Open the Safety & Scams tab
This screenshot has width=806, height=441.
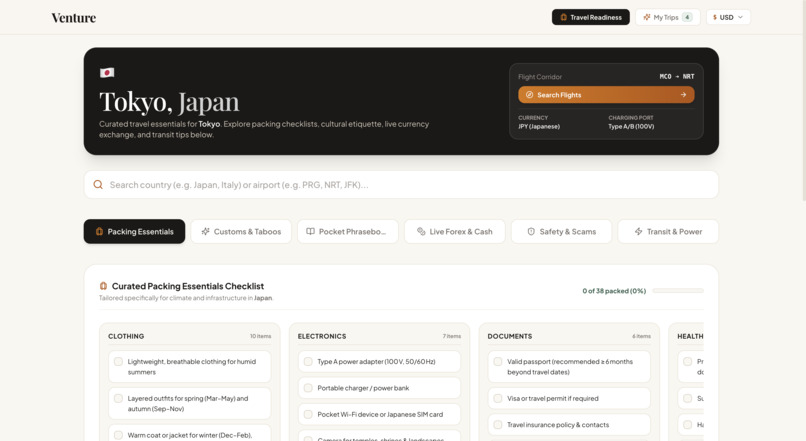click(x=561, y=231)
